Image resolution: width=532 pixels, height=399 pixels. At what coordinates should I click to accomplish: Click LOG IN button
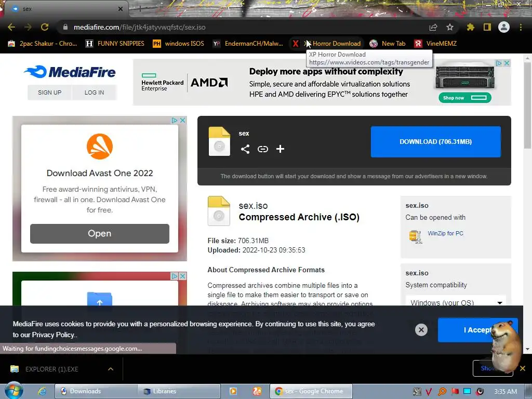pos(95,92)
